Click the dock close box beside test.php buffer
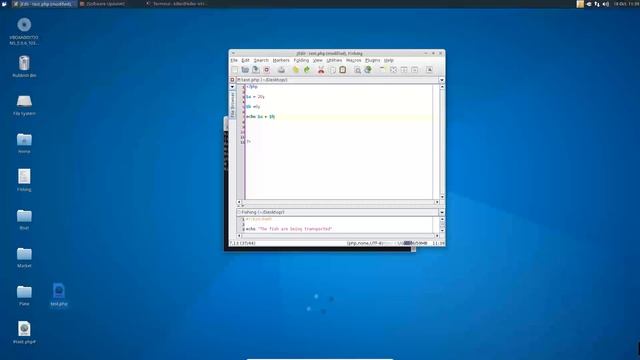 (232, 80)
